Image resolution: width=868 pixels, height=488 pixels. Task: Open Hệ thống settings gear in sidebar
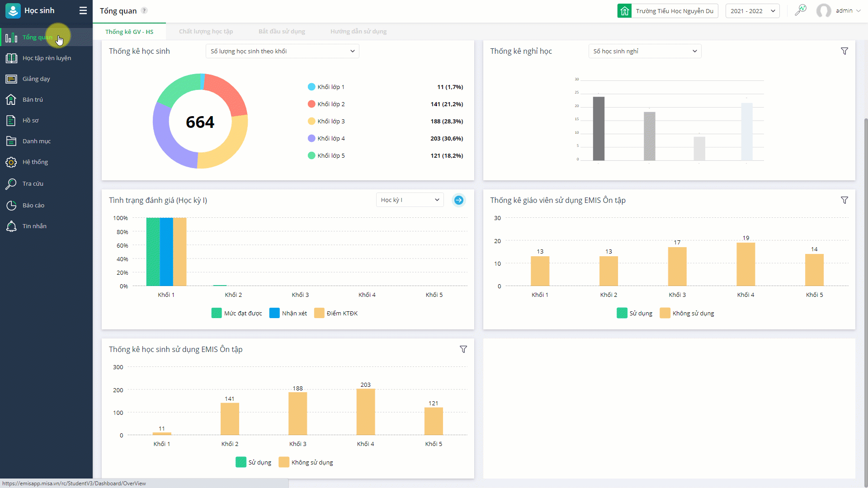[11, 162]
